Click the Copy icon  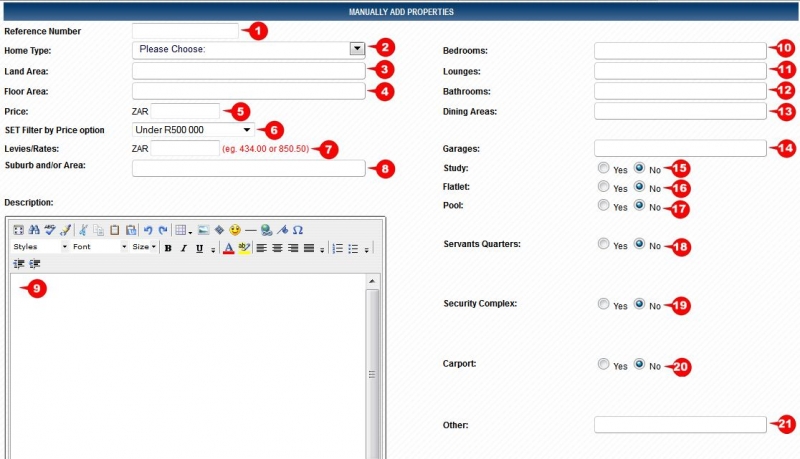click(x=98, y=230)
